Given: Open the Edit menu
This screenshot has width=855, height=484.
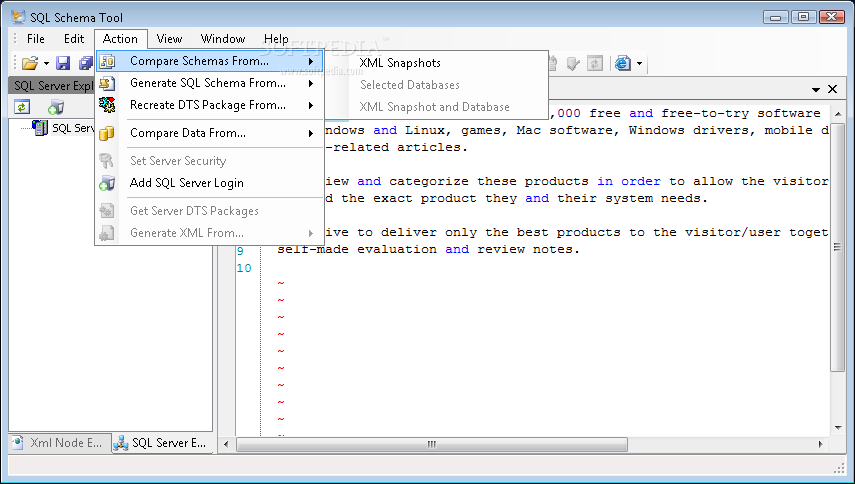Looking at the screenshot, I should tap(74, 39).
